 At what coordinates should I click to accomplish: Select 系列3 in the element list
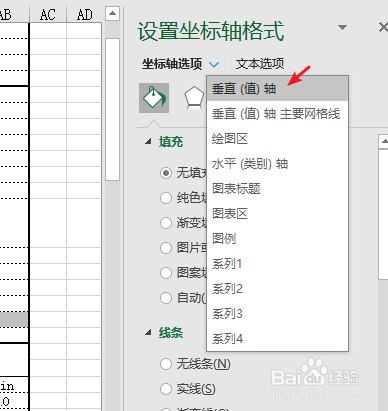coord(277,314)
